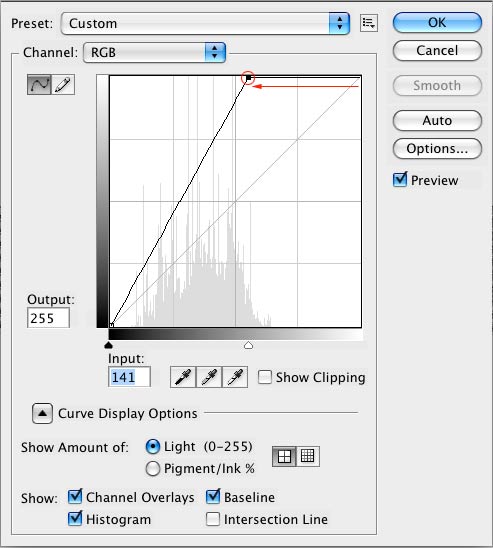Pick the white point eyedropper
This screenshot has width=493, height=548.
point(235,377)
